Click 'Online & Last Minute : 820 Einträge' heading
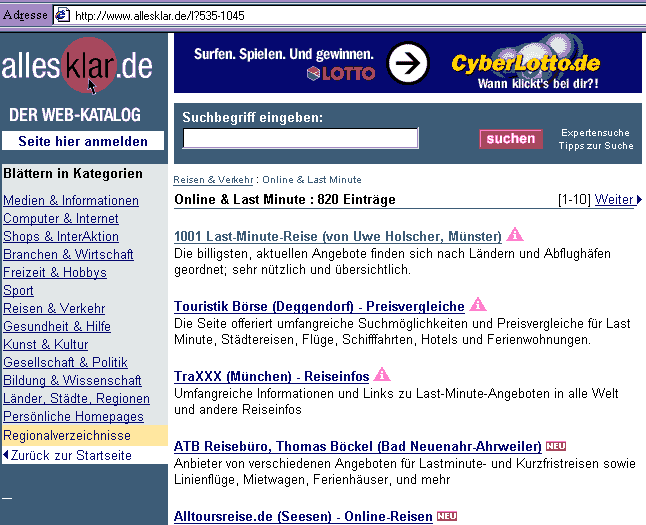Viewport: 646px width, 525px height. [285, 199]
